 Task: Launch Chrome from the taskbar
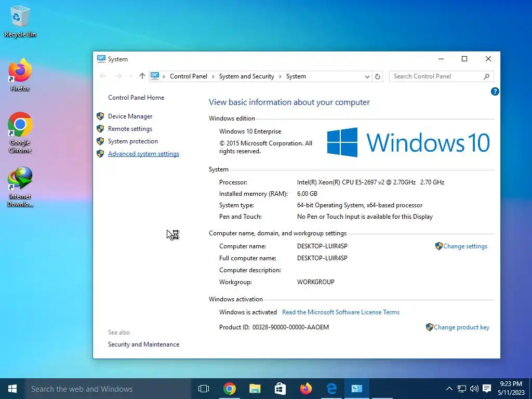point(229,389)
